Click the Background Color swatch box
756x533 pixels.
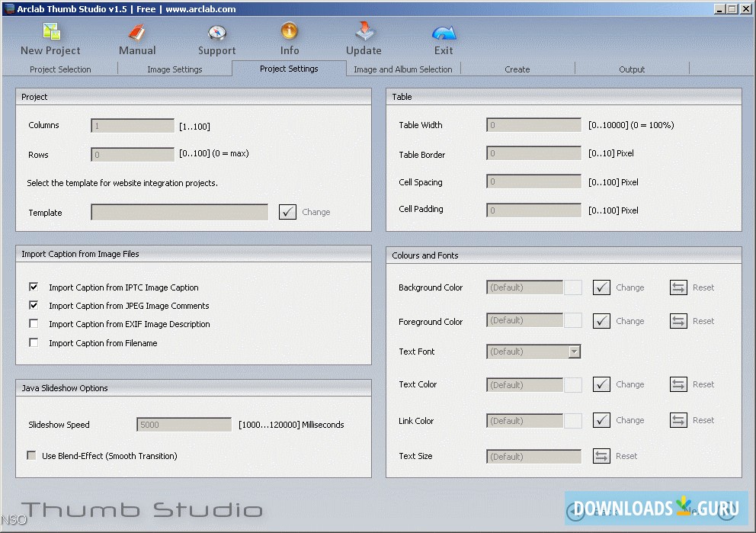coord(573,287)
